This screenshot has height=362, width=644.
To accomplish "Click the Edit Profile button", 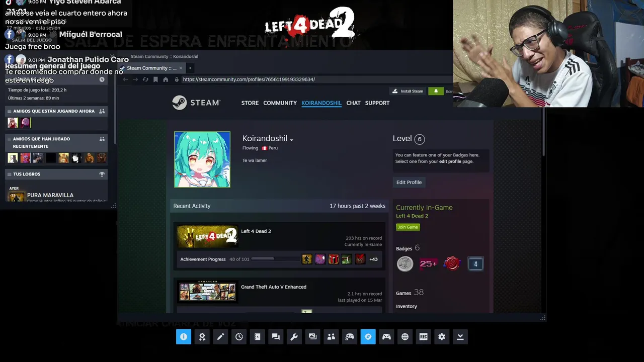I will coord(409,182).
